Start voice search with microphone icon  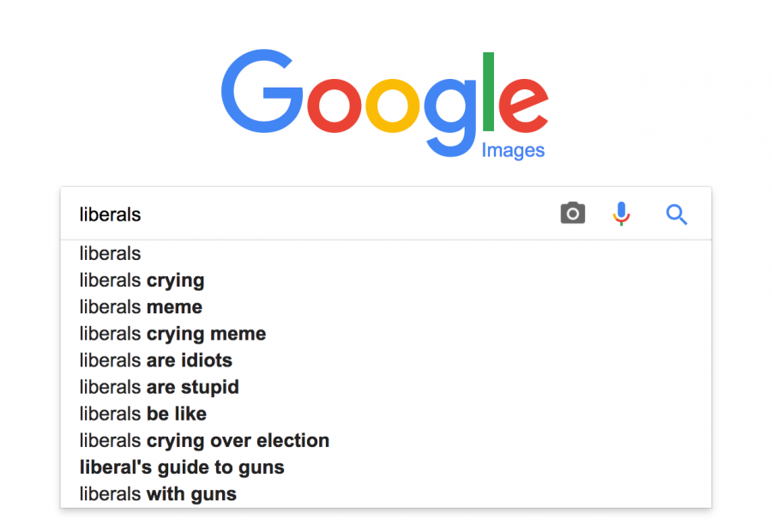[x=621, y=214]
